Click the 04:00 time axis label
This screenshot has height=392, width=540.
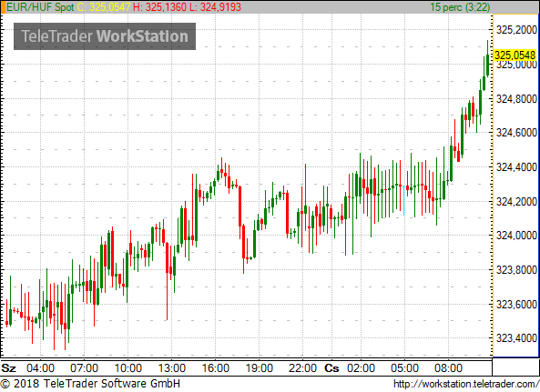coord(41,368)
